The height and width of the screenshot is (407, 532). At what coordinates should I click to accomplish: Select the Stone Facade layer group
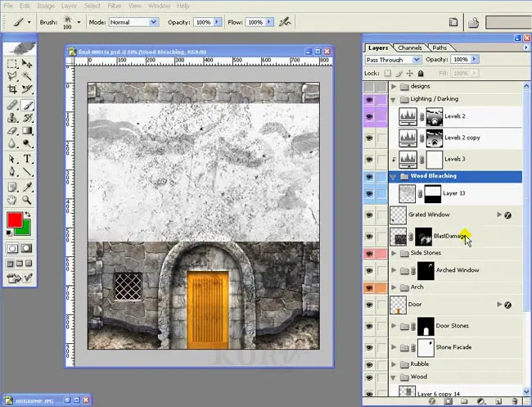tap(456, 347)
